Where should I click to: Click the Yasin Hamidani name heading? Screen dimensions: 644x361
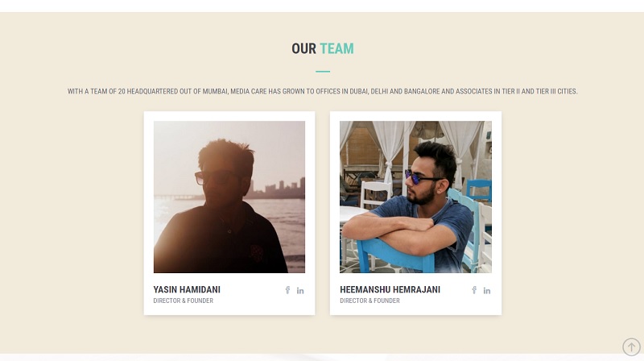pyautogui.click(x=187, y=290)
